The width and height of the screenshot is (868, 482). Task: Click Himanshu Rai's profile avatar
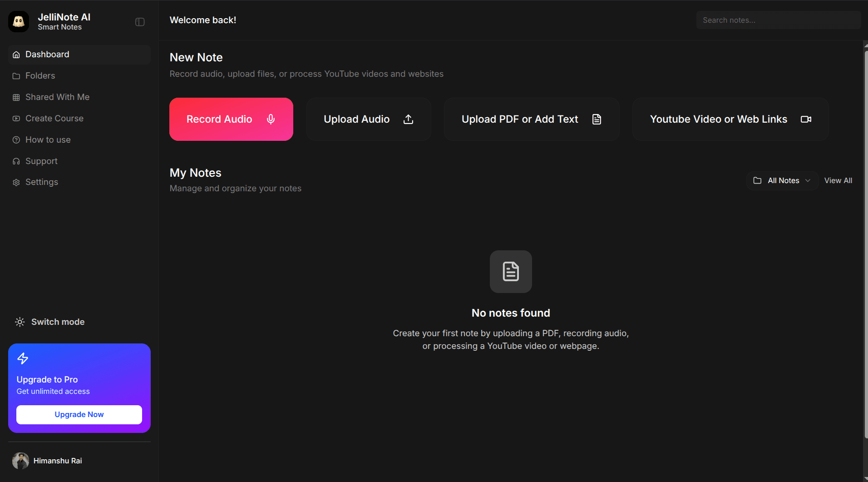(x=20, y=461)
